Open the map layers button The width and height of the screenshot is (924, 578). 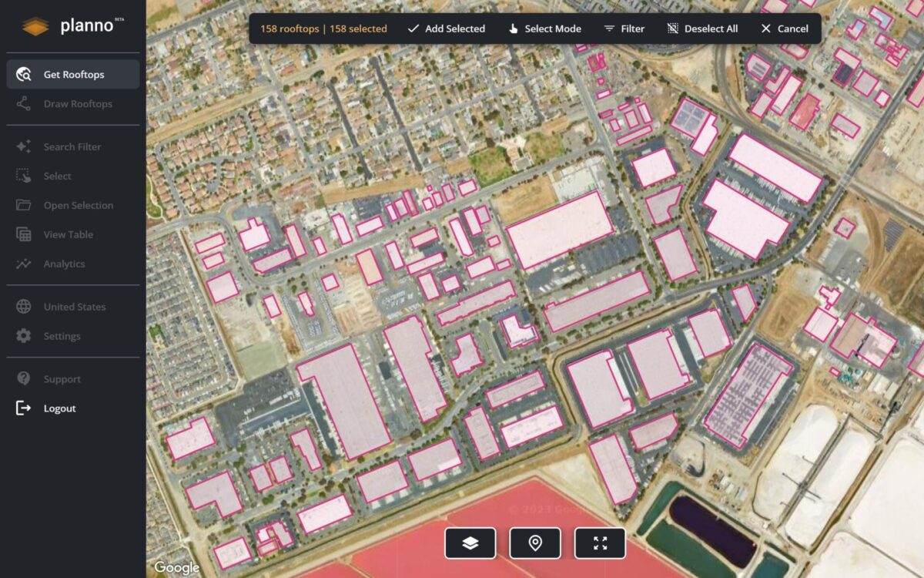click(470, 543)
